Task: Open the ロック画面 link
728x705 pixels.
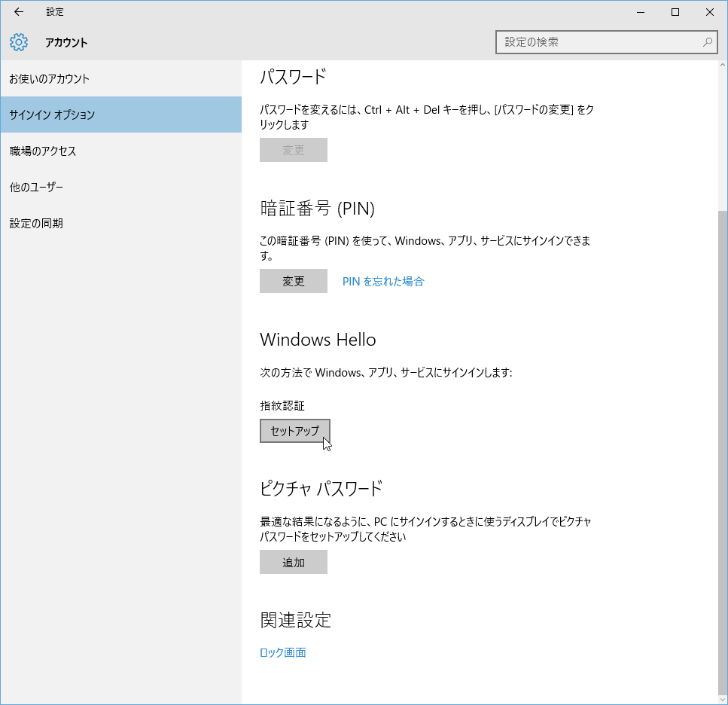Action: pyautogui.click(x=283, y=652)
